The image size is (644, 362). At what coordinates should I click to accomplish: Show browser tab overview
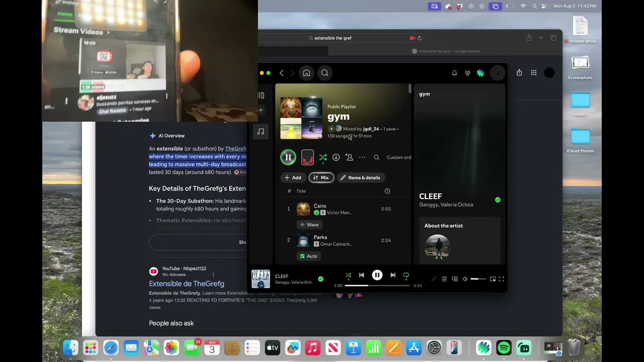coord(553,38)
